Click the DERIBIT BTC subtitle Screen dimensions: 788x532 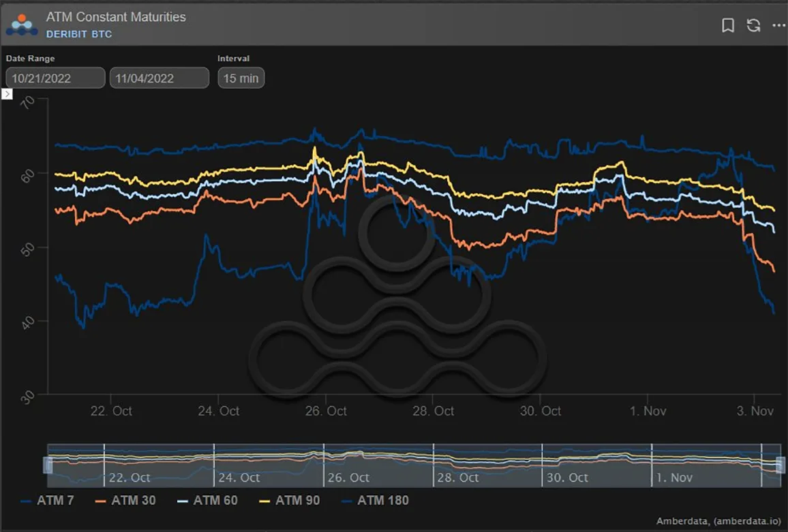[x=79, y=33]
